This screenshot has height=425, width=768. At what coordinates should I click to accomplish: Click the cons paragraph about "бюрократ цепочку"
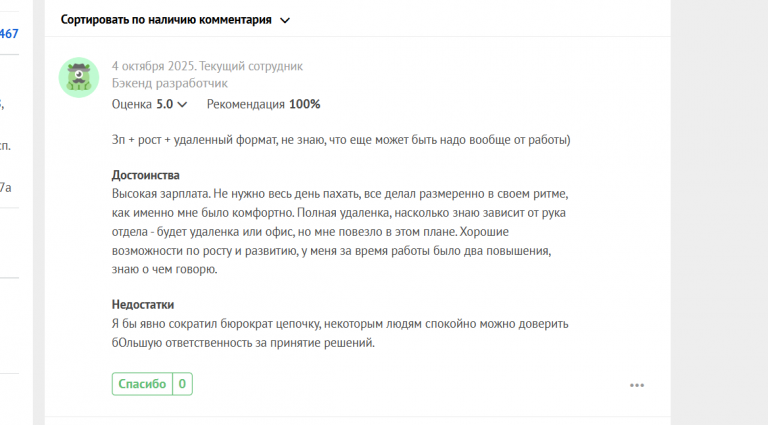tap(340, 334)
